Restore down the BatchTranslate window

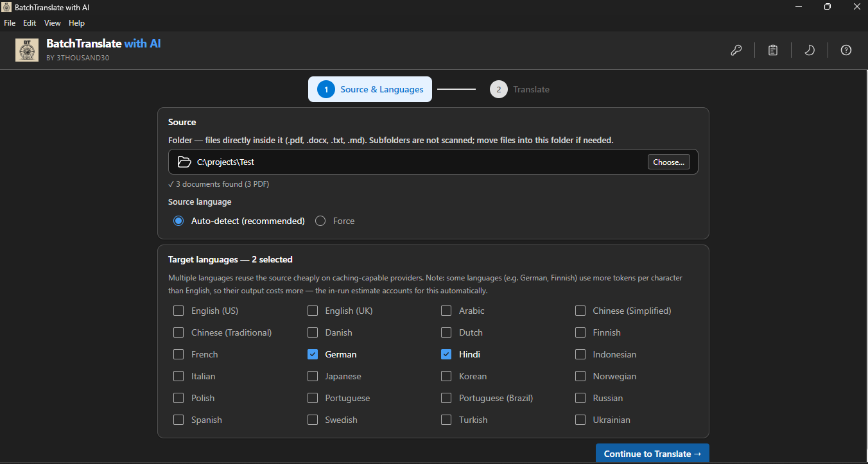point(828,6)
